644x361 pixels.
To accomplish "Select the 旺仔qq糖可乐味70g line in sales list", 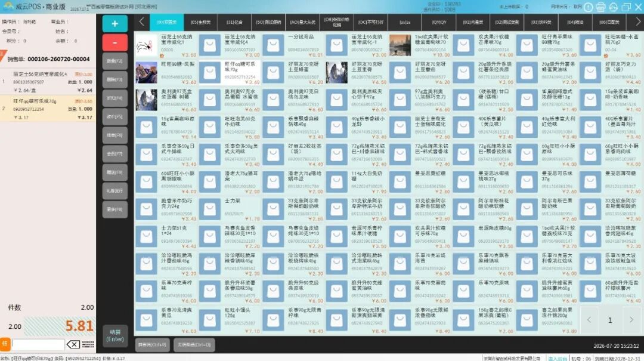I will pos(48,109).
